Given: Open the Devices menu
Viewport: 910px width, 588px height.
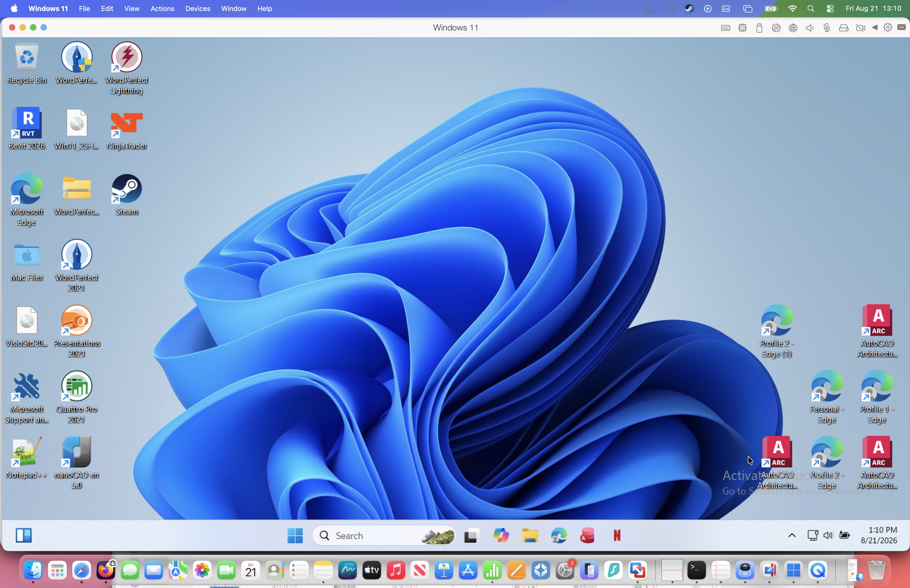Looking at the screenshot, I should point(198,8).
